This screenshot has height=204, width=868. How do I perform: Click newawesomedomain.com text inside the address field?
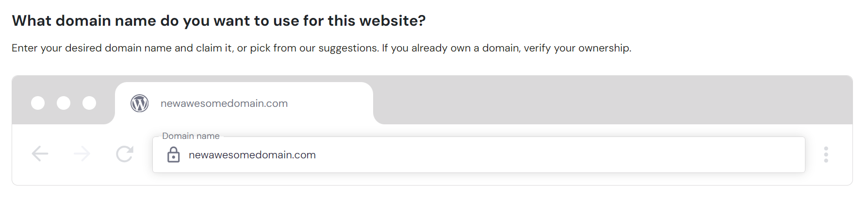coord(252,155)
